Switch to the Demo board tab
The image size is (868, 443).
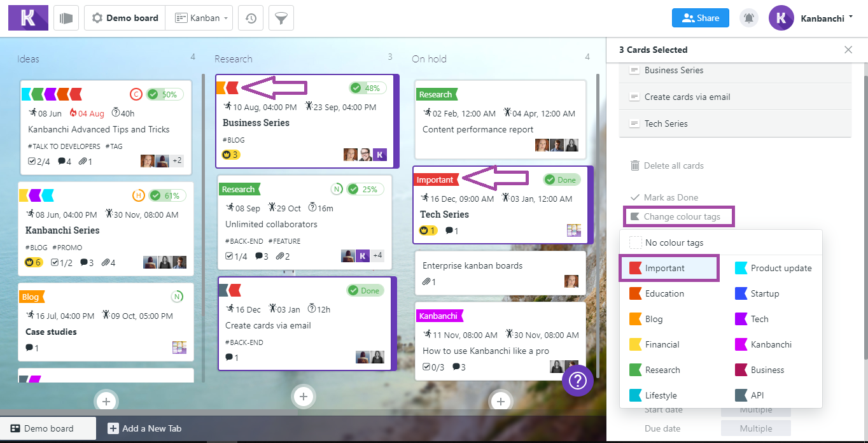coord(48,428)
